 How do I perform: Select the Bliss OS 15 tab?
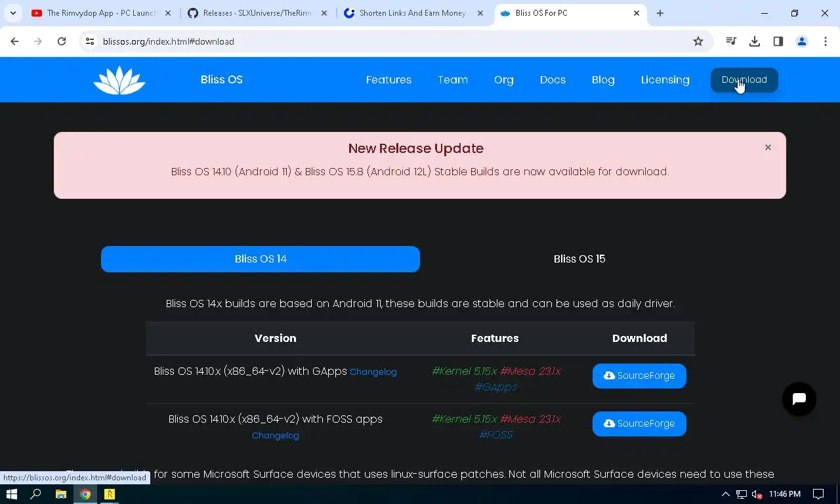579,259
